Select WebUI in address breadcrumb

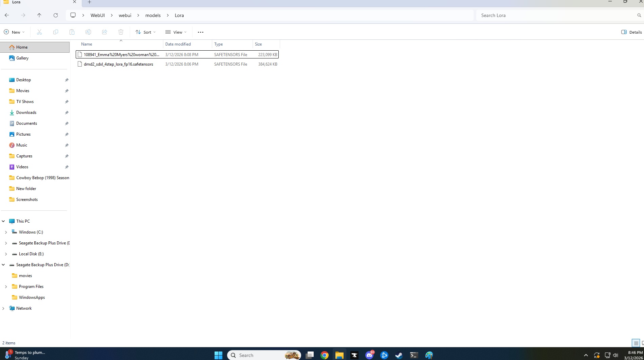tap(97, 15)
